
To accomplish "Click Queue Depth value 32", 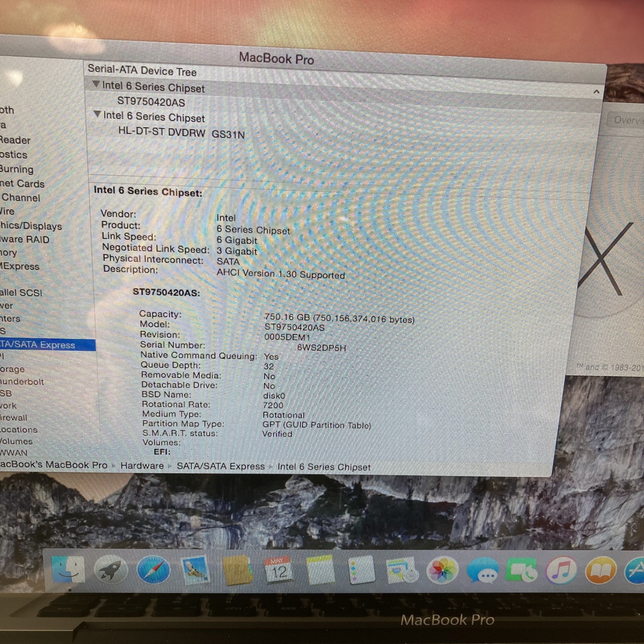I will (x=269, y=366).
